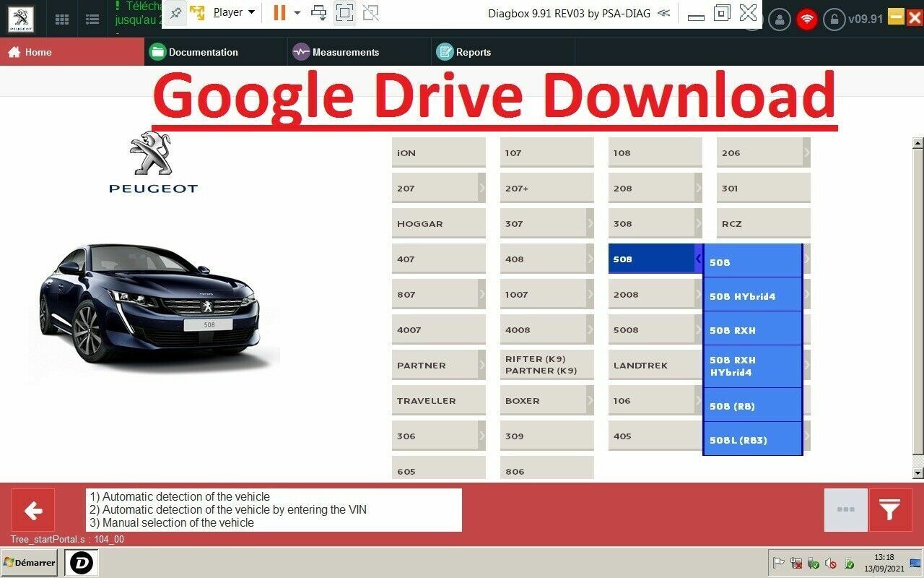Select the 2008 vehicle model
The height and width of the screenshot is (578, 924).
[655, 294]
